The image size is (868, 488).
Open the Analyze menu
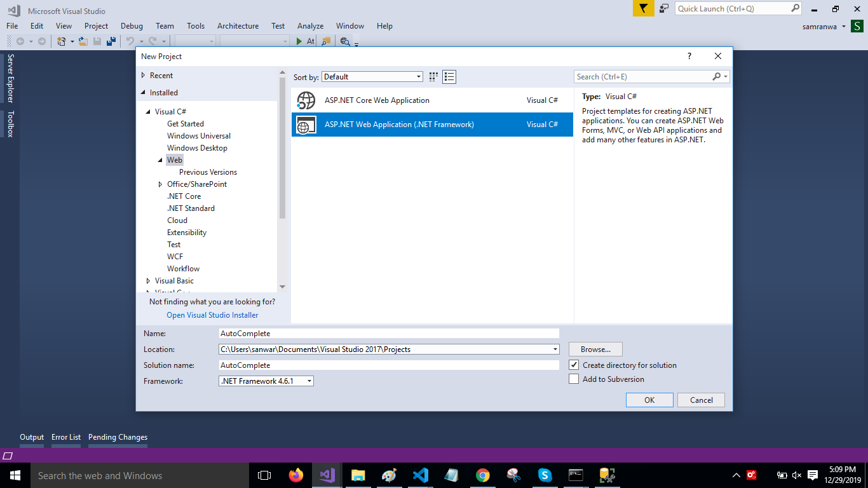(x=310, y=26)
